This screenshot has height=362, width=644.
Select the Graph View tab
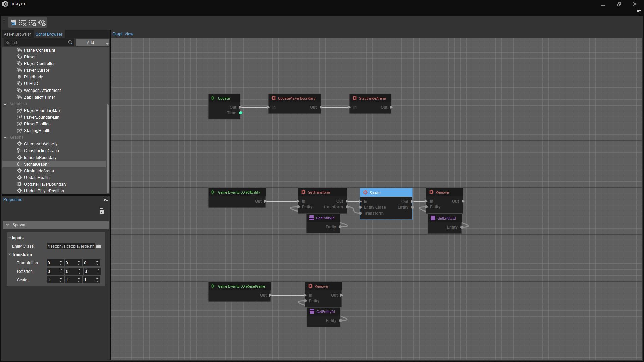point(123,34)
